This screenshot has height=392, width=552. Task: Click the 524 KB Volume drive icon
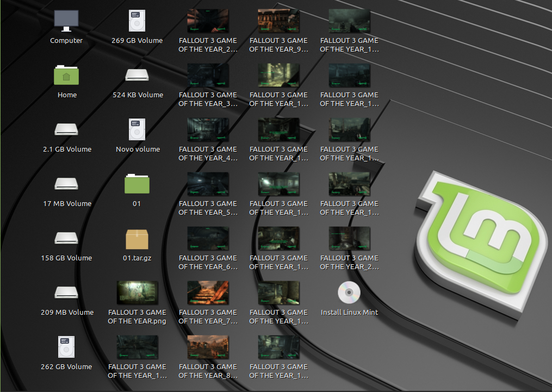tap(137, 75)
